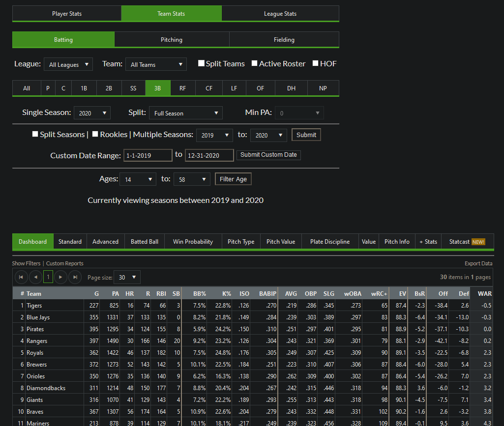Filter by position 1B
The height and width of the screenshot is (426, 504).
(84, 88)
